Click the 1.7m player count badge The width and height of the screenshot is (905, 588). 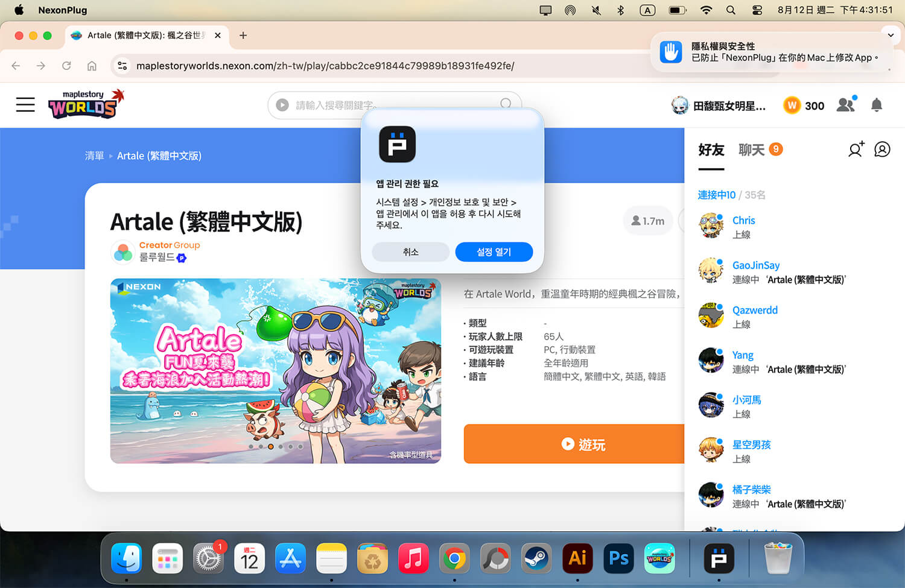648,221
